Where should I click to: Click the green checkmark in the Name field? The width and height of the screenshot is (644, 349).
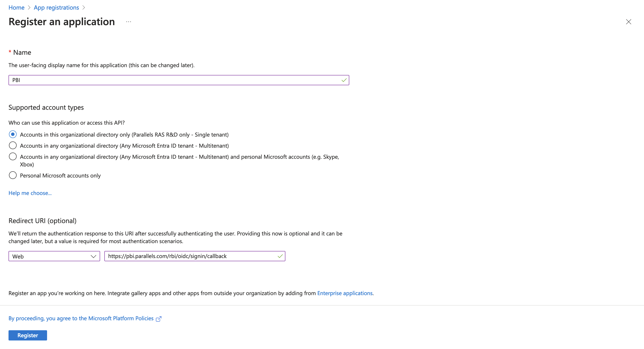tap(344, 80)
